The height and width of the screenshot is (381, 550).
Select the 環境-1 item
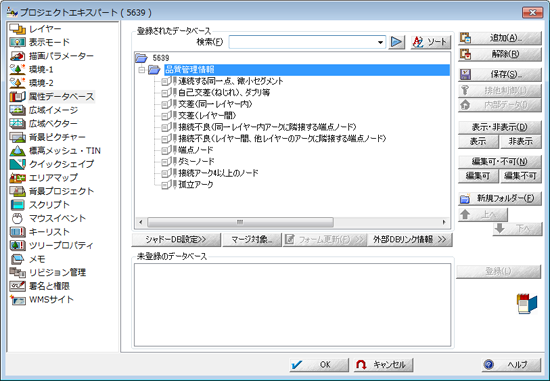[x=32, y=69]
